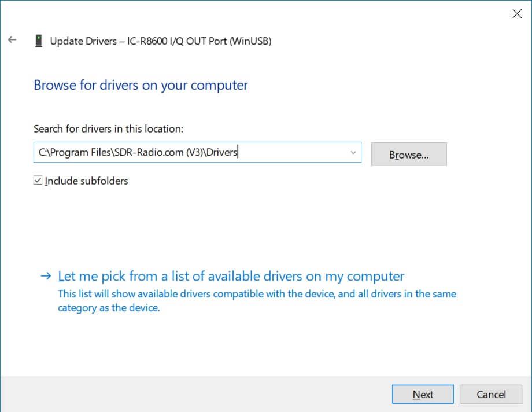532x412 pixels.
Task: Choose Let me pick from a list link
Action: pyautogui.click(x=231, y=276)
